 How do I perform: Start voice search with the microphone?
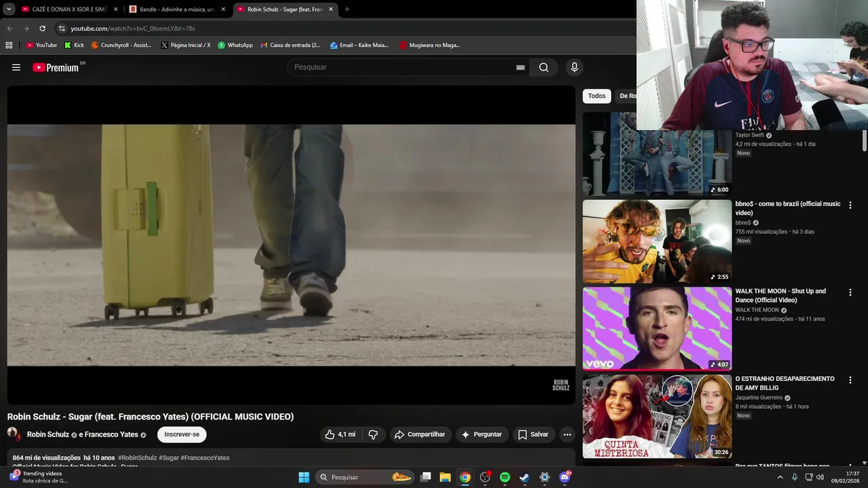pyautogui.click(x=574, y=67)
